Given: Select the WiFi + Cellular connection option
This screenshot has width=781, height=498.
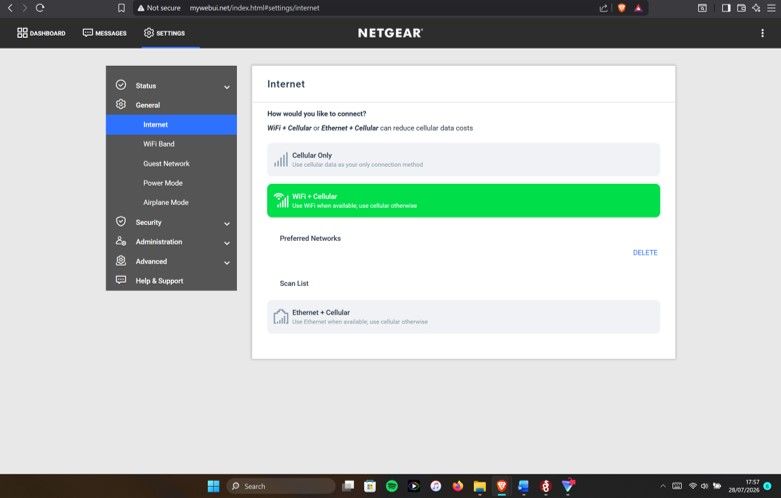Looking at the screenshot, I should pyautogui.click(x=463, y=200).
